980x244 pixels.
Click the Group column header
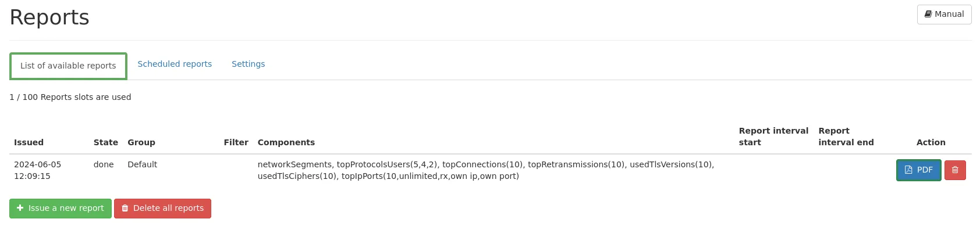click(141, 142)
